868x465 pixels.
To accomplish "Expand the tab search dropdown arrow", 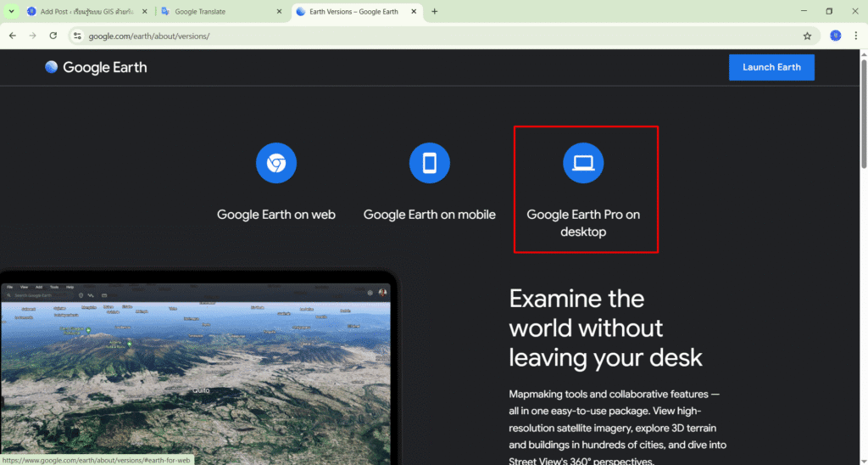I will pyautogui.click(x=11, y=12).
